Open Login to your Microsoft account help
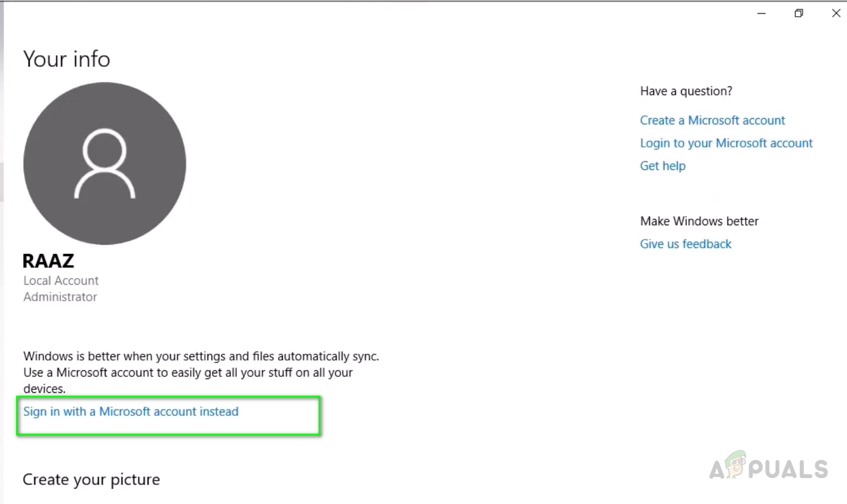 [x=726, y=143]
